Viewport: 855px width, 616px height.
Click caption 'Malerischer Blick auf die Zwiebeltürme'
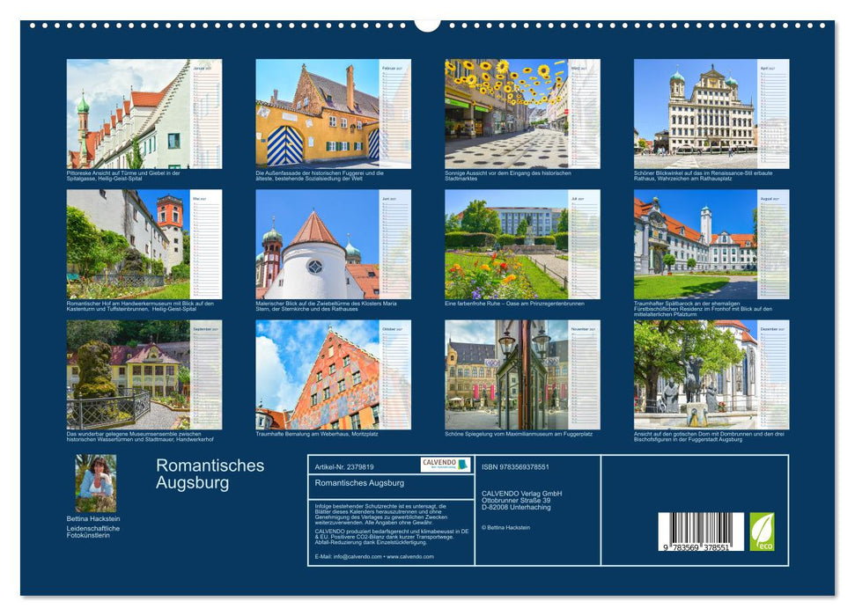point(327,306)
